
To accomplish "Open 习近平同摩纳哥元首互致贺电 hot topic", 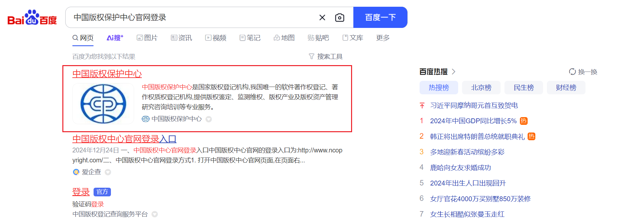I will point(474,106).
